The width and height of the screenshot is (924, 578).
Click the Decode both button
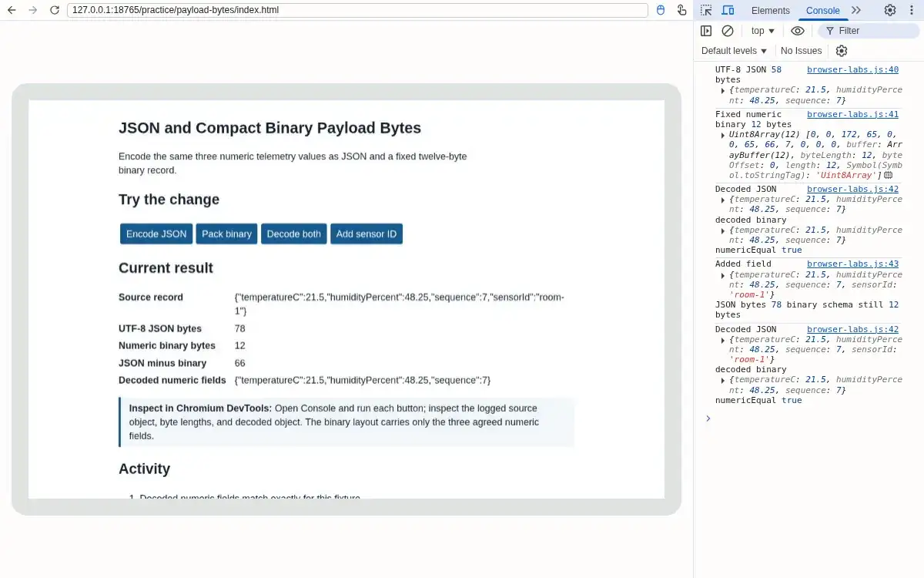coord(294,234)
